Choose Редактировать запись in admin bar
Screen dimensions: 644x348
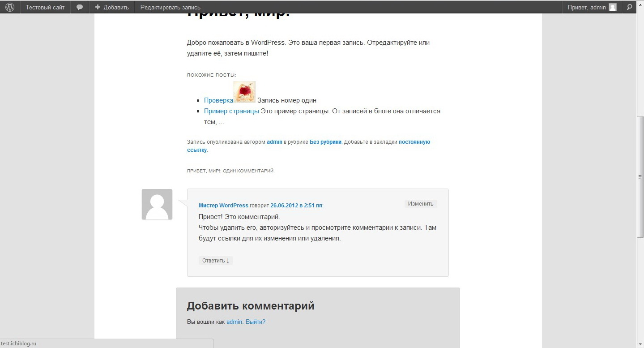[x=170, y=7]
